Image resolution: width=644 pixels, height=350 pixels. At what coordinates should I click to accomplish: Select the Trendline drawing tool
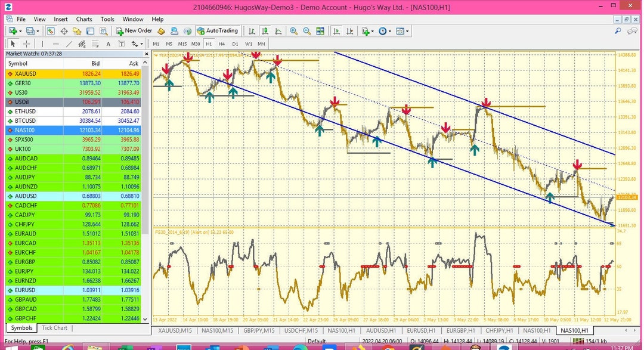tap(68, 44)
